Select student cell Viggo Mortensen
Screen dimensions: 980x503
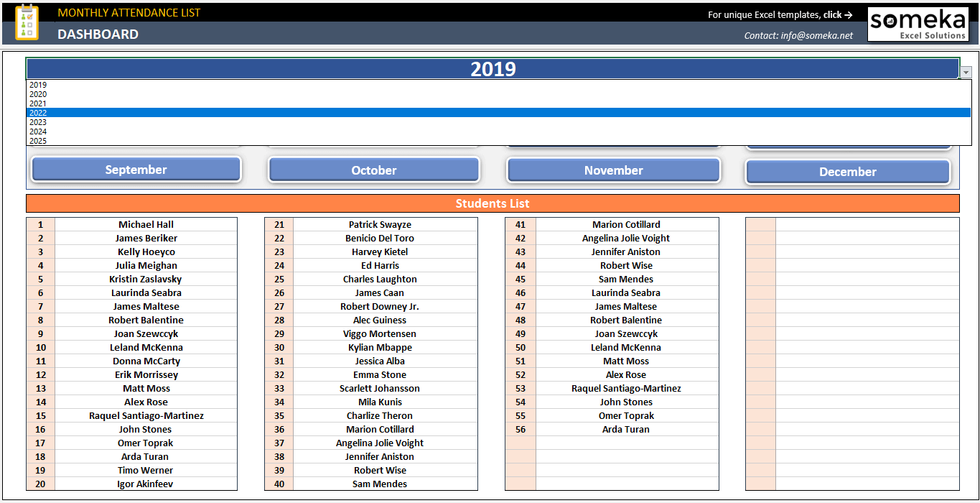pos(386,334)
